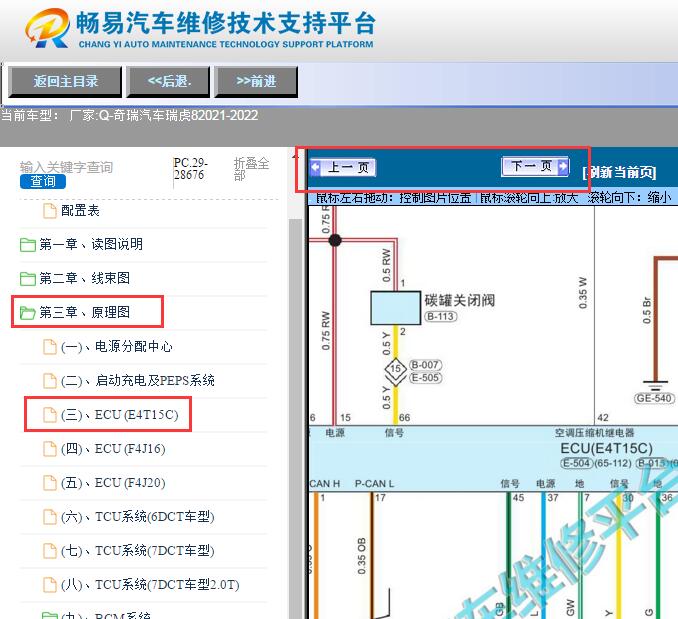
Task: Click the page icon for TCU系统(6DCT车型)
Action: click(50, 517)
